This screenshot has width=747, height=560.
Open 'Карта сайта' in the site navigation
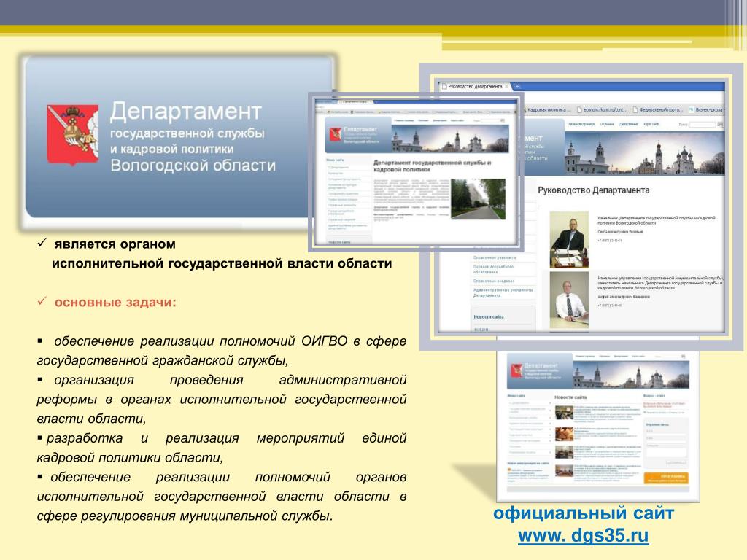coord(651,124)
